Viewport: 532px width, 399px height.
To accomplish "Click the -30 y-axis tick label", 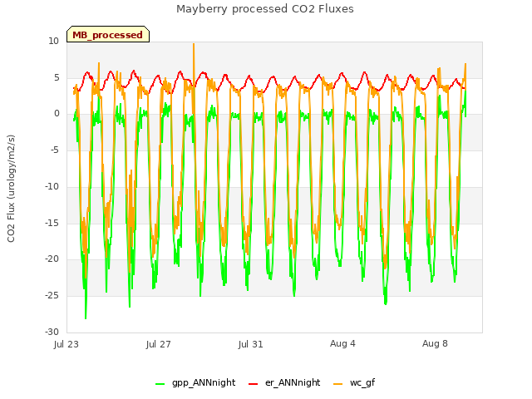I will (x=52, y=332).
